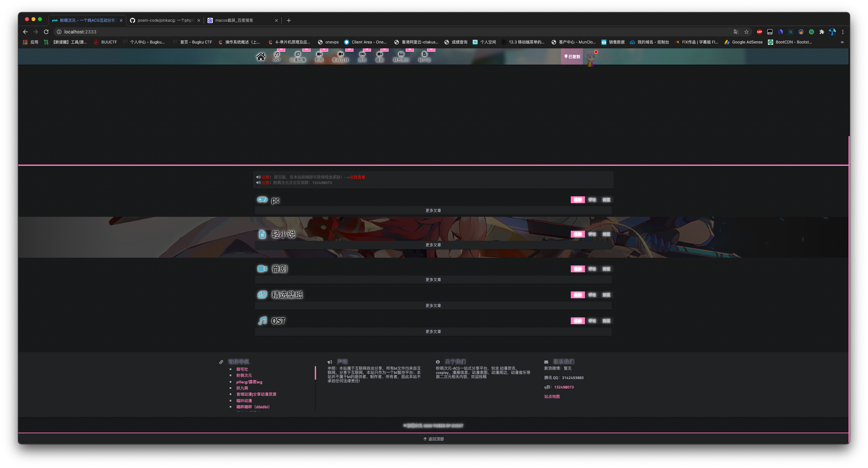
Task: Open the 轻小说 nav category in header
Action: (x=424, y=56)
